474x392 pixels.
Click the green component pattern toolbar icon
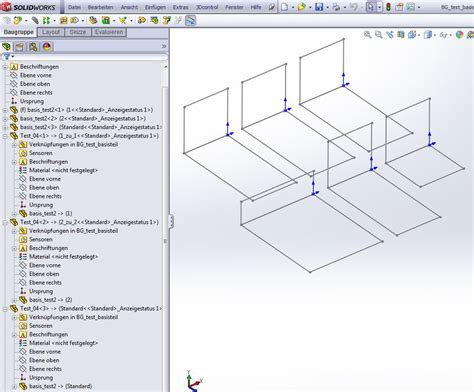[46, 21]
